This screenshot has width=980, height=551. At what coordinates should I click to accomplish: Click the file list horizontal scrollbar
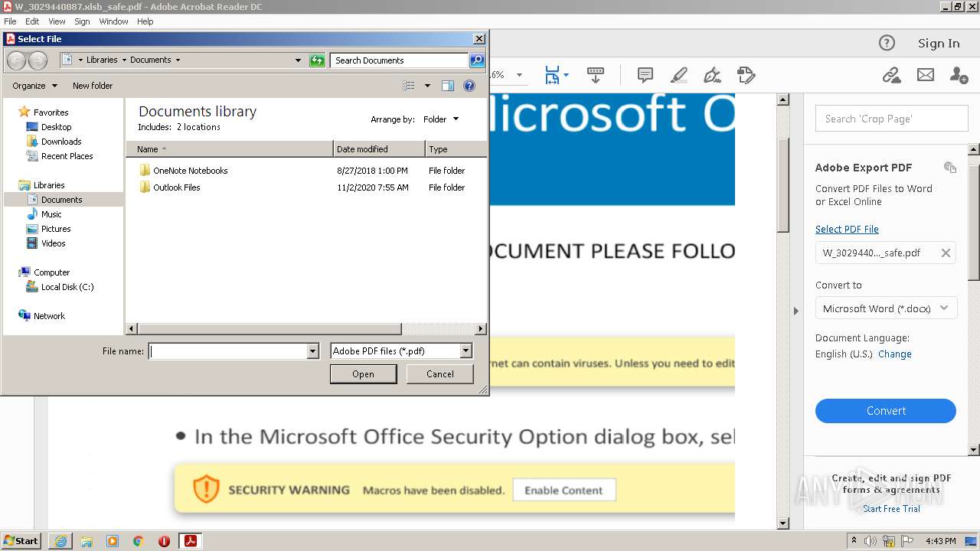tap(268, 329)
